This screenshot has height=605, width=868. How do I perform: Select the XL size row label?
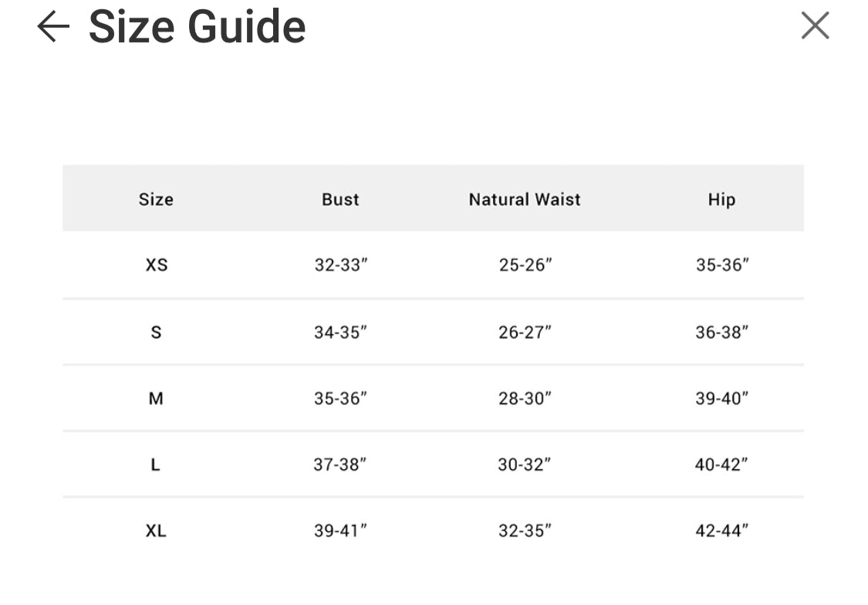[156, 531]
